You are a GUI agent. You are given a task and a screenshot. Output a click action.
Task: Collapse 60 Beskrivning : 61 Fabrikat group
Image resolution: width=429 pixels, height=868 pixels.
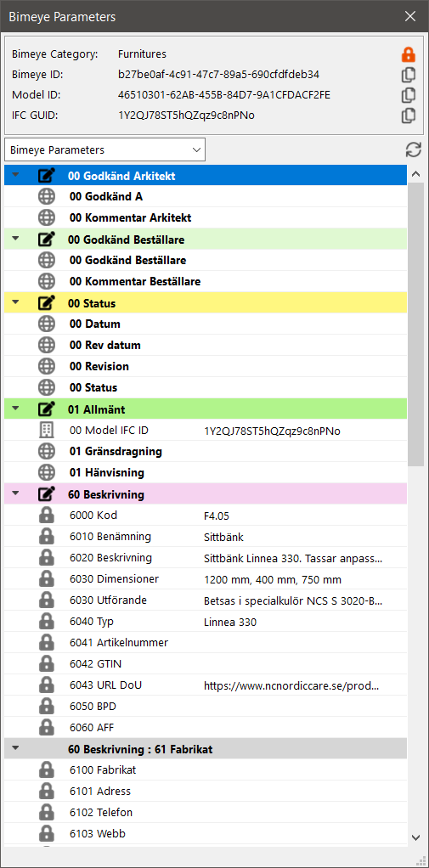pyautogui.click(x=15, y=748)
